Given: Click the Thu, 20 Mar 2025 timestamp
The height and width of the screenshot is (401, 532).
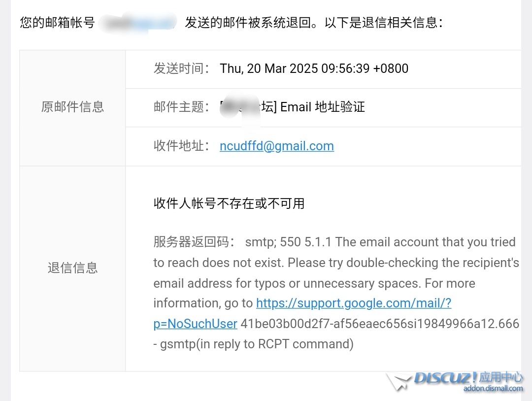Looking at the screenshot, I should [x=314, y=68].
